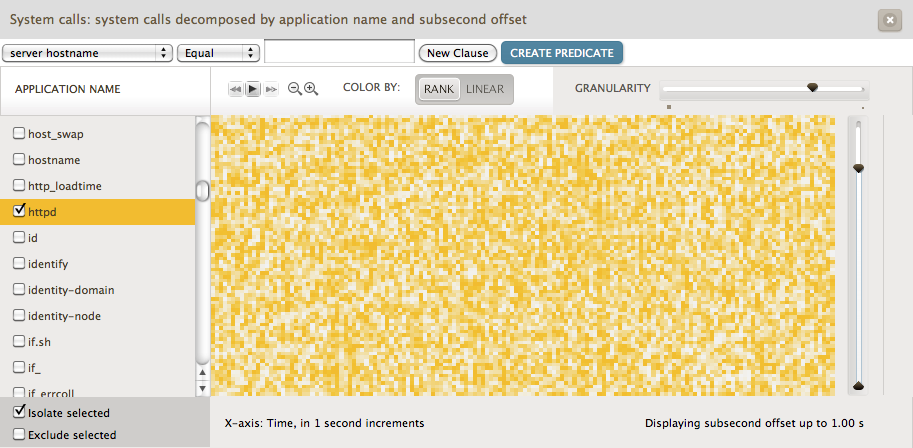Click the CREATE PREDICATE button
This screenshot has height=448, width=913.
(x=562, y=53)
